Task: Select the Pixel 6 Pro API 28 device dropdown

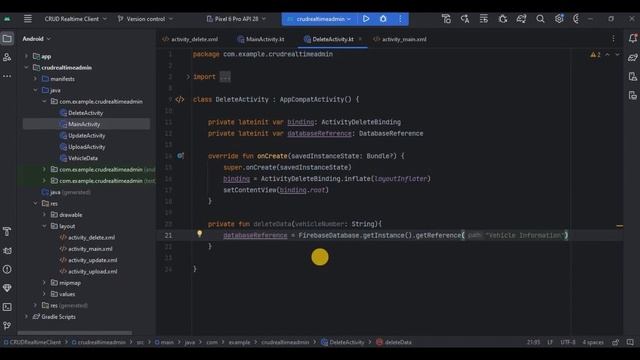Action: pos(236,19)
